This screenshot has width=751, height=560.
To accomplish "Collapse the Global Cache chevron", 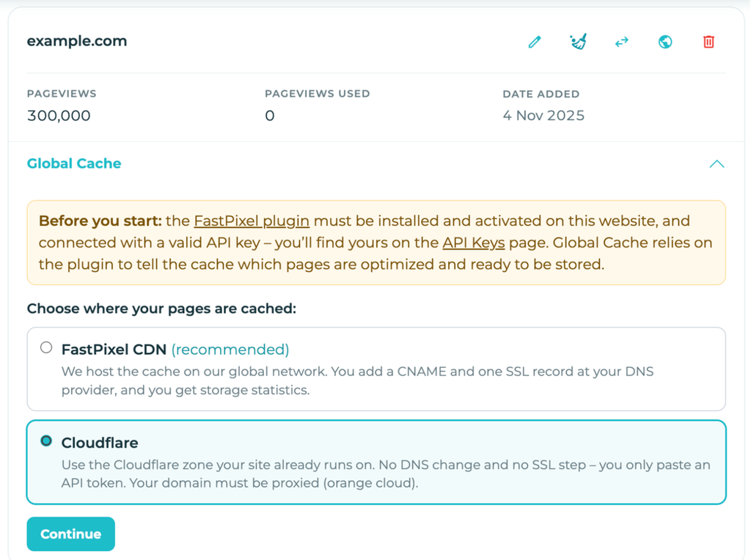I will point(717,164).
